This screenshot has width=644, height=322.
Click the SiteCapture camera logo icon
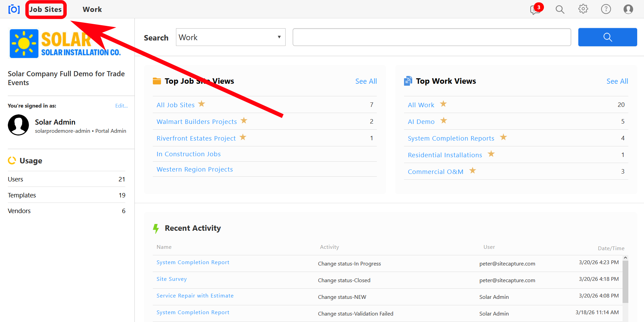coord(14,9)
